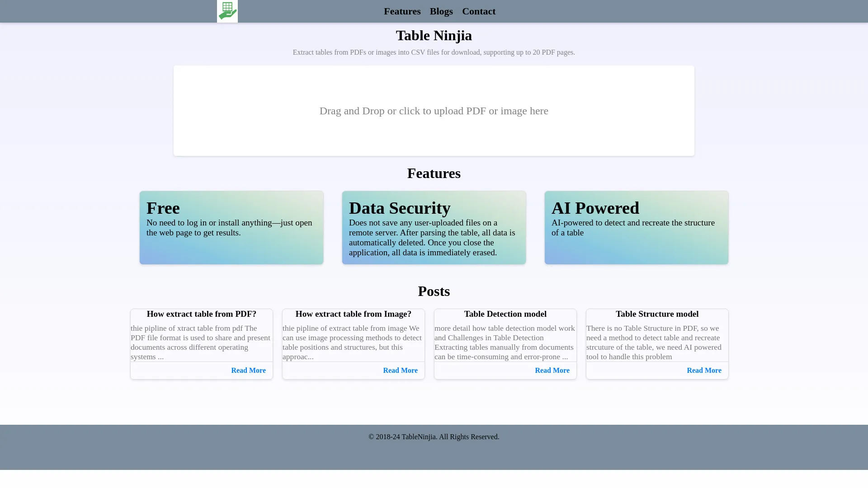Select the 'AI Powered' feature card
Image resolution: width=868 pixels, height=488 pixels.
(x=636, y=227)
